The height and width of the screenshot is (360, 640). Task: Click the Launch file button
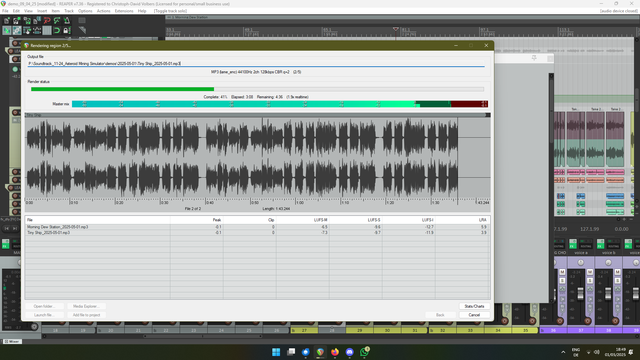tap(44, 315)
